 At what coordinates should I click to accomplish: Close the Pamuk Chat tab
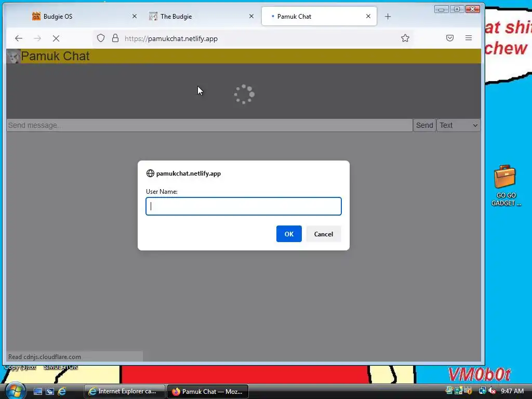click(x=368, y=16)
